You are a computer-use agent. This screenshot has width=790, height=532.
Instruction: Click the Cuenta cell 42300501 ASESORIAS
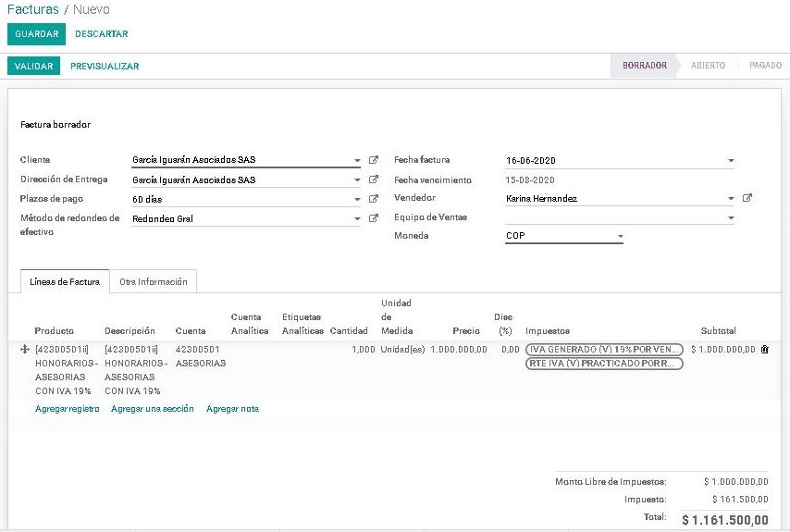click(201, 356)
